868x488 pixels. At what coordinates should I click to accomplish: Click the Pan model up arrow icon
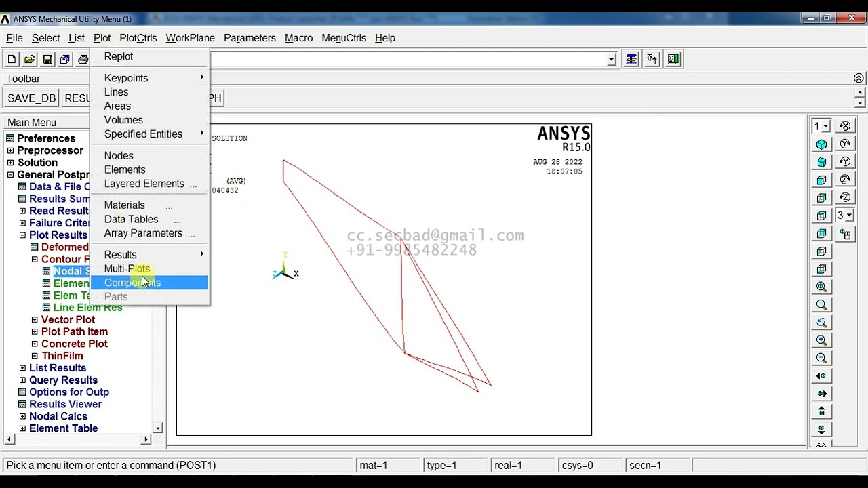821,411
